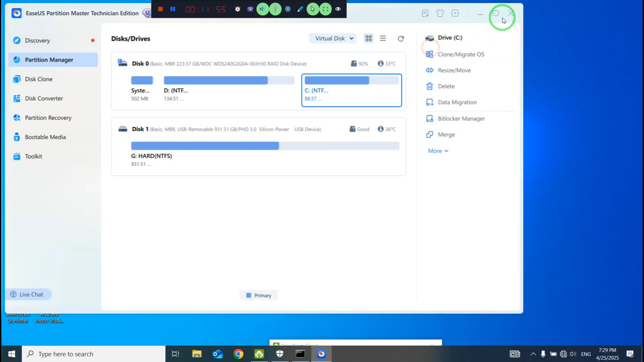Image resolution: width=644 pixels, height=362 pixels.
Task: Click the Delete trash icon
Action: click(x=430, y=86)
